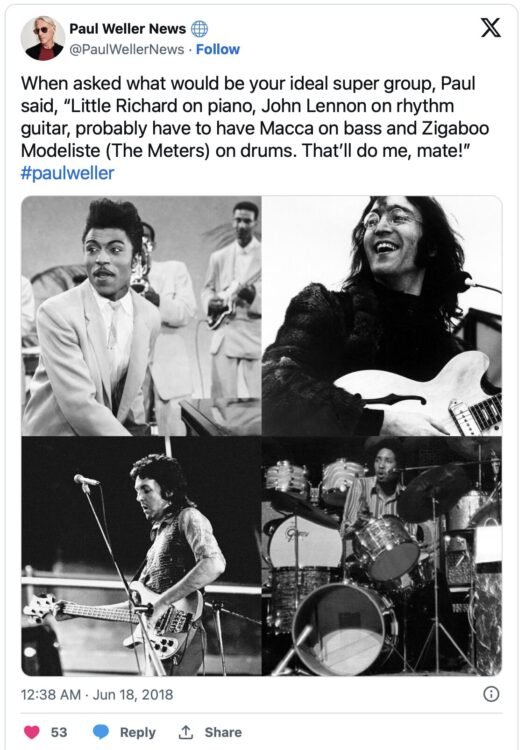The image size is (525, 750).
Task: Click the Share text label
Action: click(223, 732)
